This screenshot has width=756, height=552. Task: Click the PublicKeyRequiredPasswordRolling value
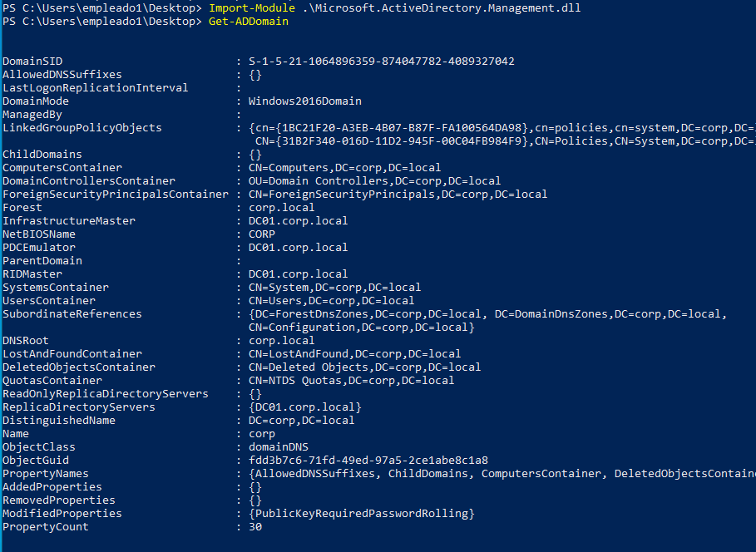[x=362, y=514]
